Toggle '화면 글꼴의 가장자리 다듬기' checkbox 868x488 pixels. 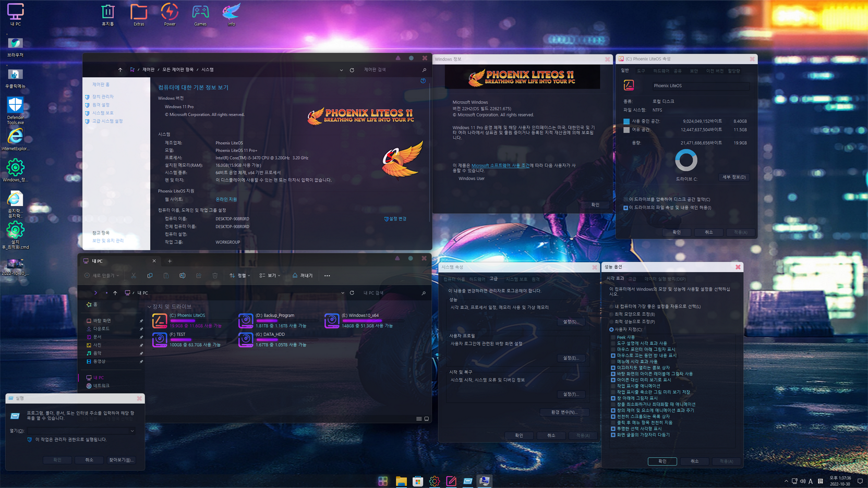pyautogui.click(x=613, y=435)
